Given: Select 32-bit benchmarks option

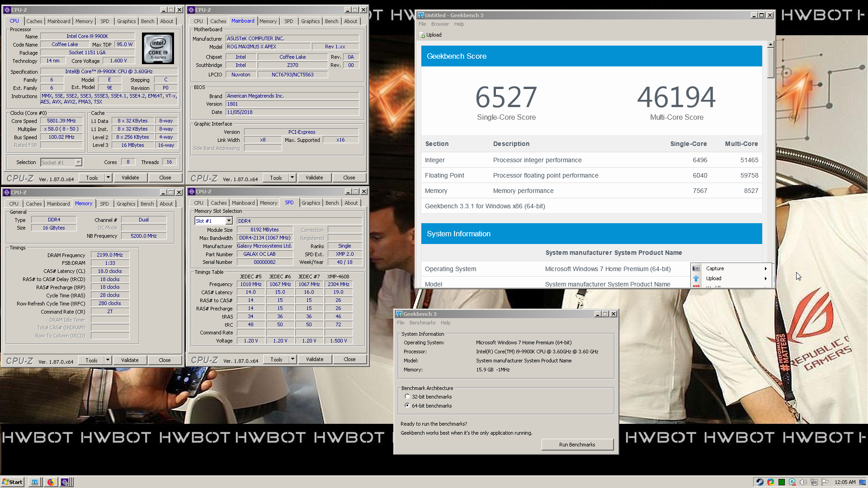Looking at the screenshot, I should pos(407,397).
